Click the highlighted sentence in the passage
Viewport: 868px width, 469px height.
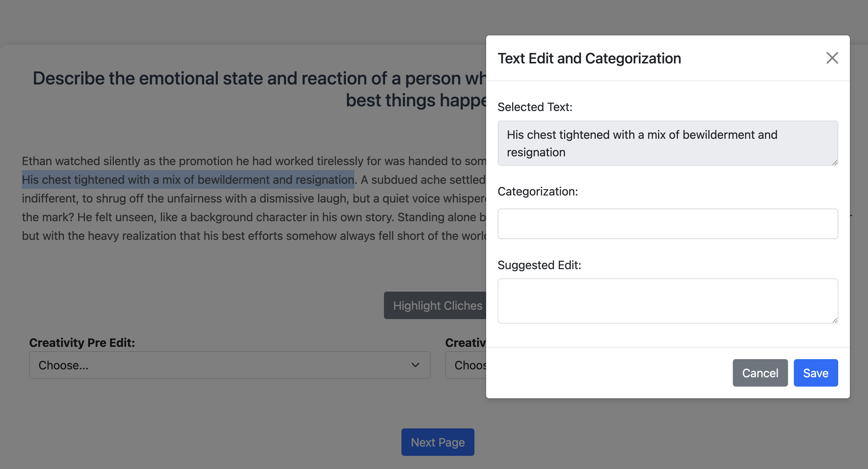click(188, 180)
